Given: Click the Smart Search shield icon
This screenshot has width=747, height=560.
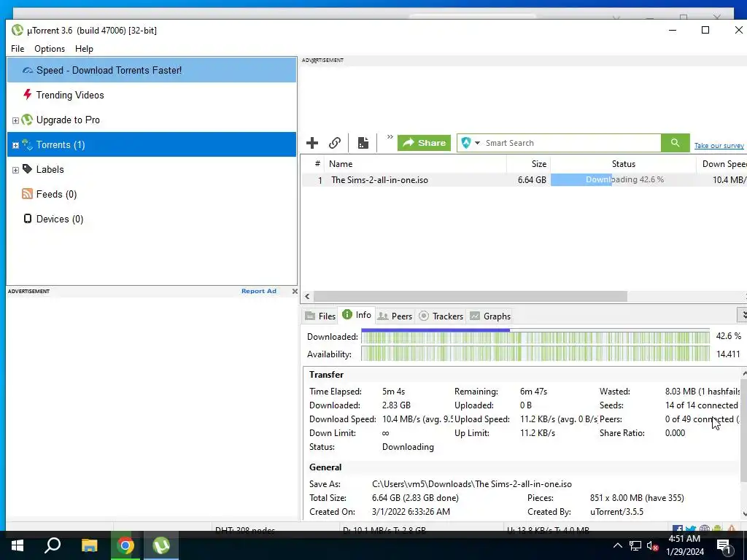Looking at the screenshot, I should (x=466, y=143).
